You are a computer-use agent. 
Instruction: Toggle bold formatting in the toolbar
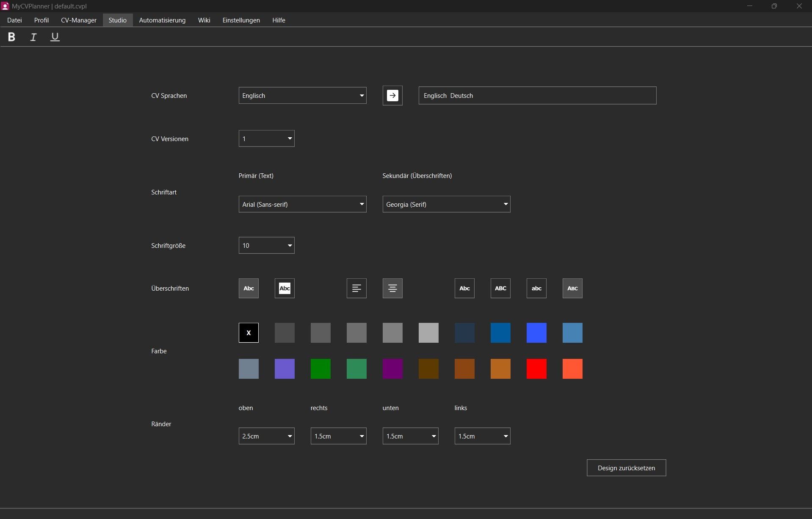tap(11, 37)
